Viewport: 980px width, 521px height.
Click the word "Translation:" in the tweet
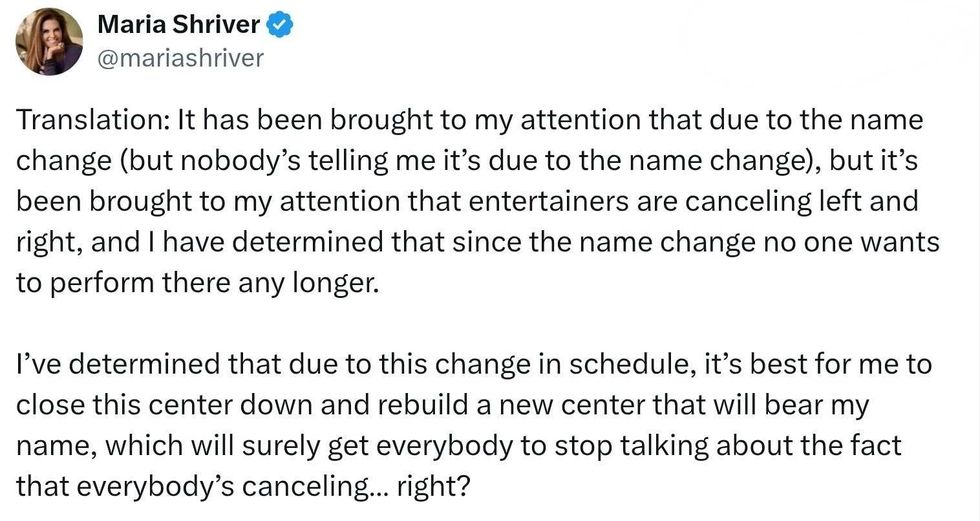click(x=93, y=123)
